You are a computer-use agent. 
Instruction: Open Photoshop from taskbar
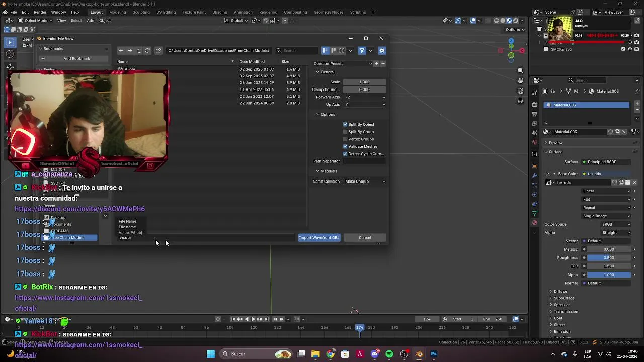click(434, 354)
